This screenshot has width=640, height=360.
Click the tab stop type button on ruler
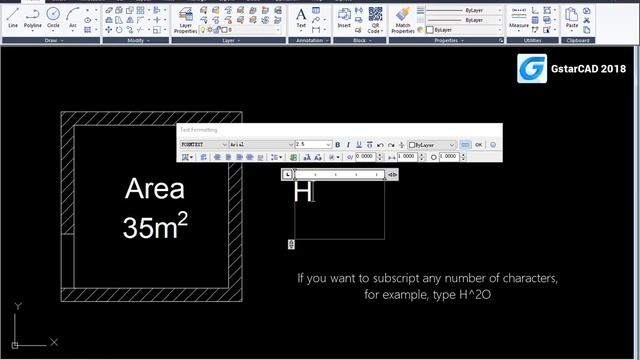pyautogui.click(x=287, y=175)
